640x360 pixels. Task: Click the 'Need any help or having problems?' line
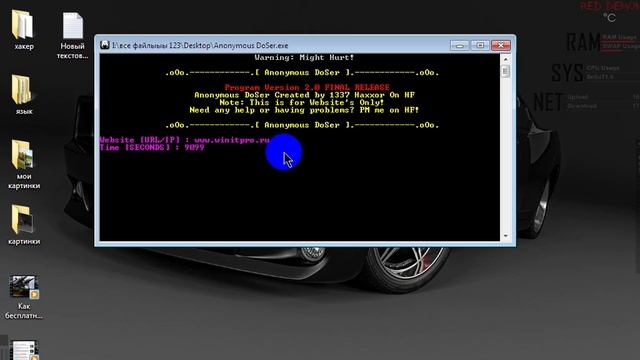point(304,110)
